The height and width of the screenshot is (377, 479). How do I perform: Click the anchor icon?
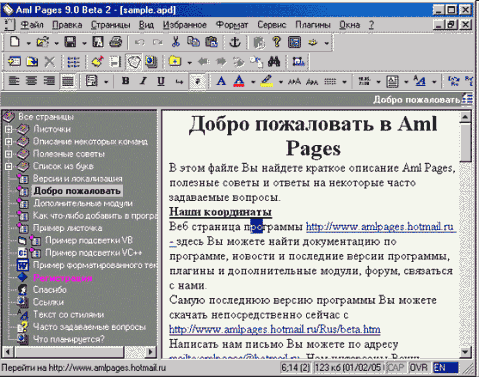click(x=235, y=42)
